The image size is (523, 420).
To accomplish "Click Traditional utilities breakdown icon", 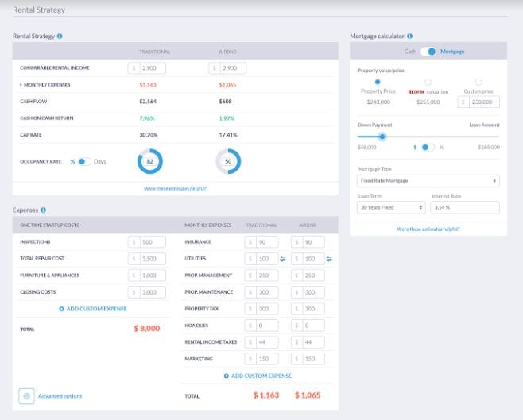I will (x=282, y=259).
